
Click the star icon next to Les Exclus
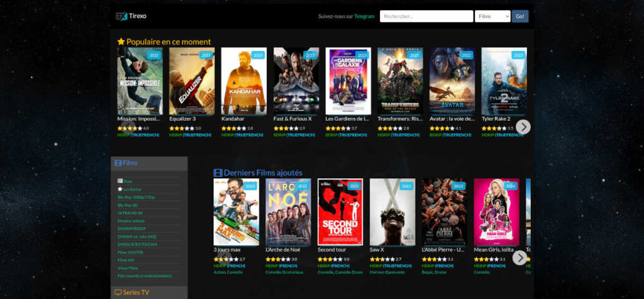click(120, 189)
